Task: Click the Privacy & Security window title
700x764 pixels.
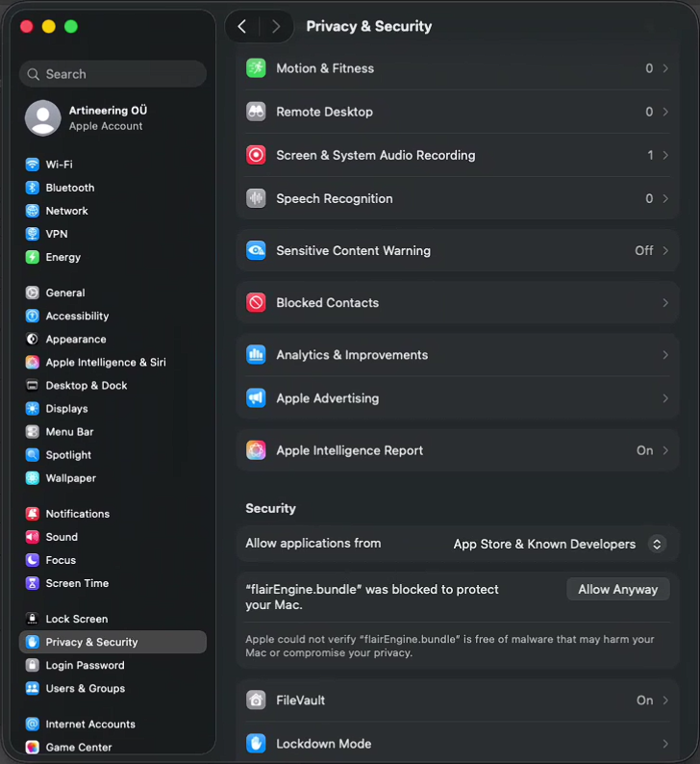Action: pos(369,26)
